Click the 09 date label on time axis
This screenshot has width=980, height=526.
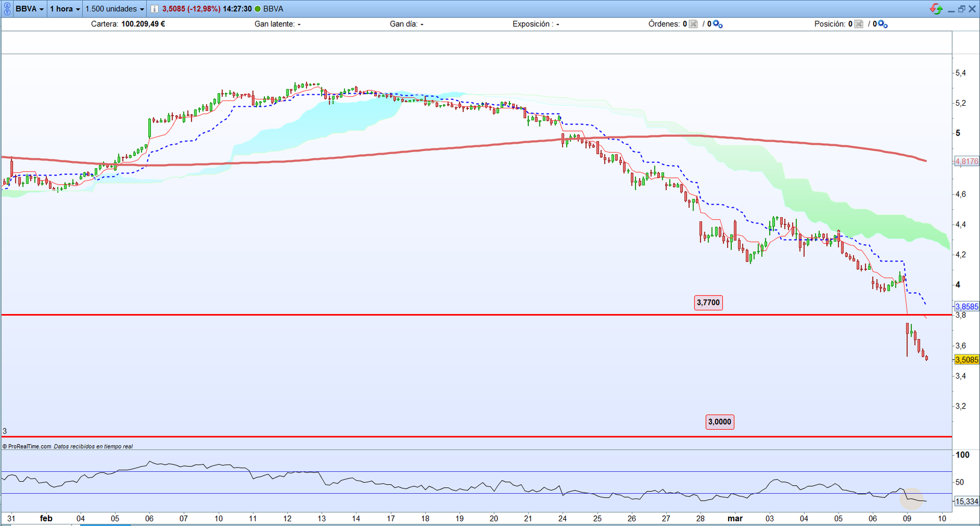pyautogui.click(x=907, y=519)
